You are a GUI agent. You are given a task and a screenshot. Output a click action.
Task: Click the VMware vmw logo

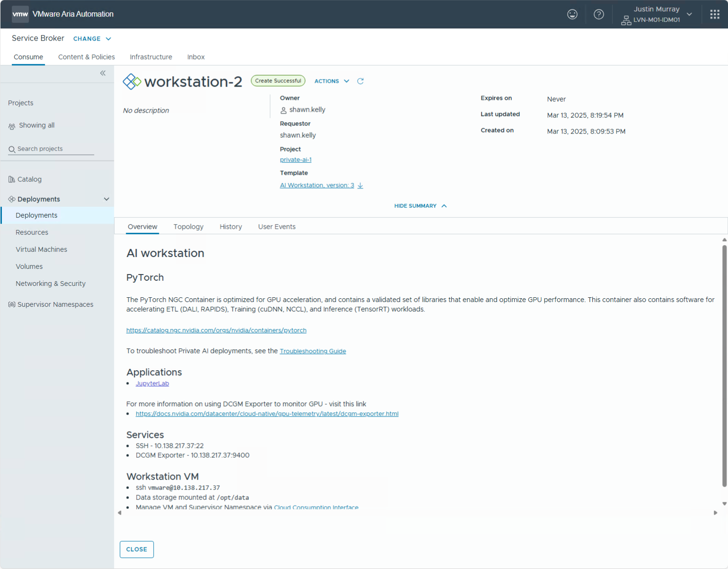[20, 14]
